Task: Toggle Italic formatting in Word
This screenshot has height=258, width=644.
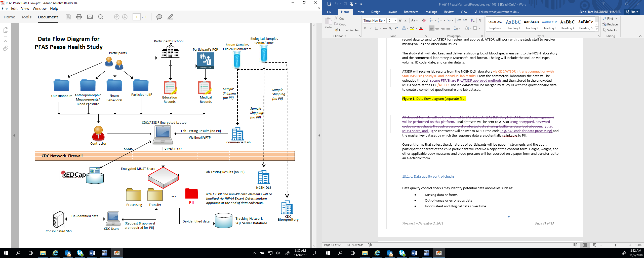Action: coord(371,28)
